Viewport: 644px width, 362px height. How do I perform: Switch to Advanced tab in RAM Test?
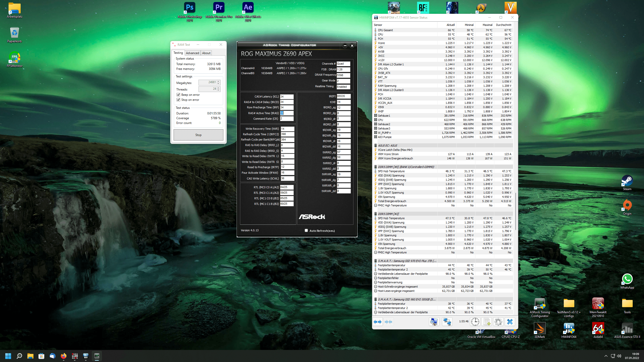tap(192, 53)
